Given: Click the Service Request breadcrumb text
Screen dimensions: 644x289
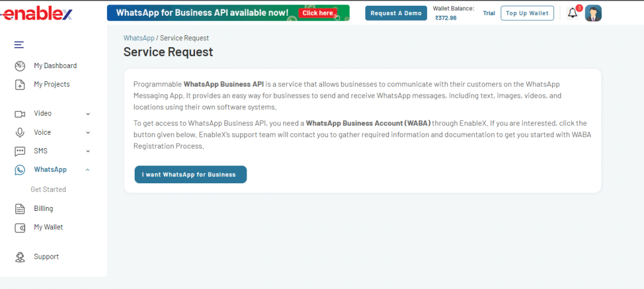Looking at the screenshot, I should click(x=184, y=38).
